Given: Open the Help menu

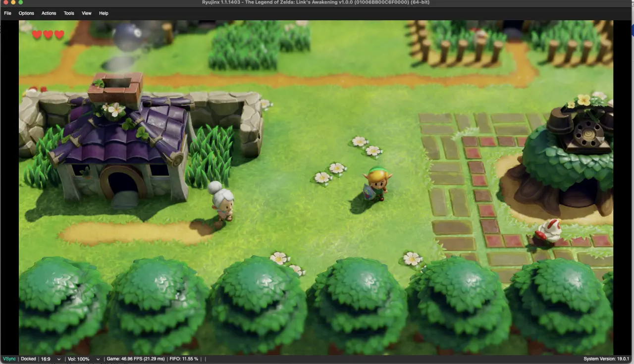Looking at the screenshot, I should point(104,13).
